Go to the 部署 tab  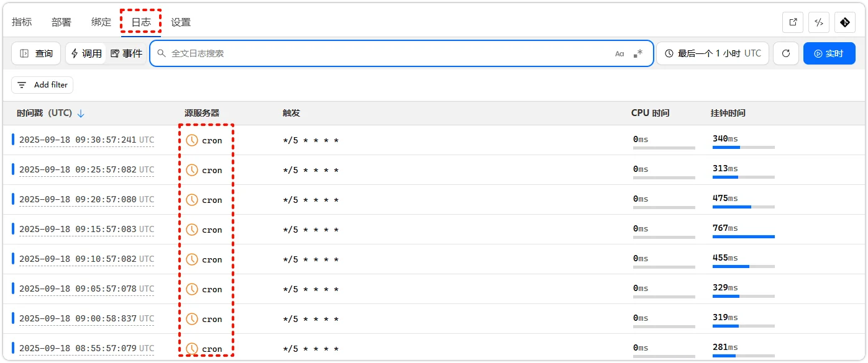pos(60,21)
